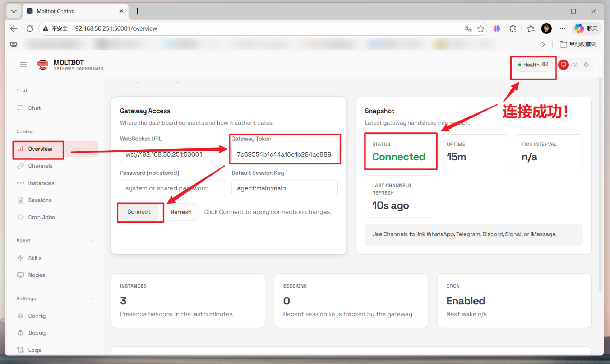610x364 pixels.
Task: Open the hamburger sidebar menu
Action: click(23, 65)
